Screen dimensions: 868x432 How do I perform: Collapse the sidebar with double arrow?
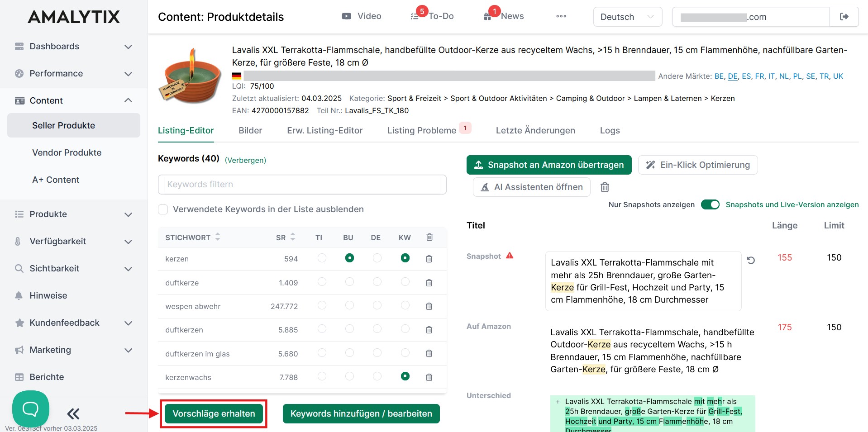pyautogui.click(x=73, y=413)
